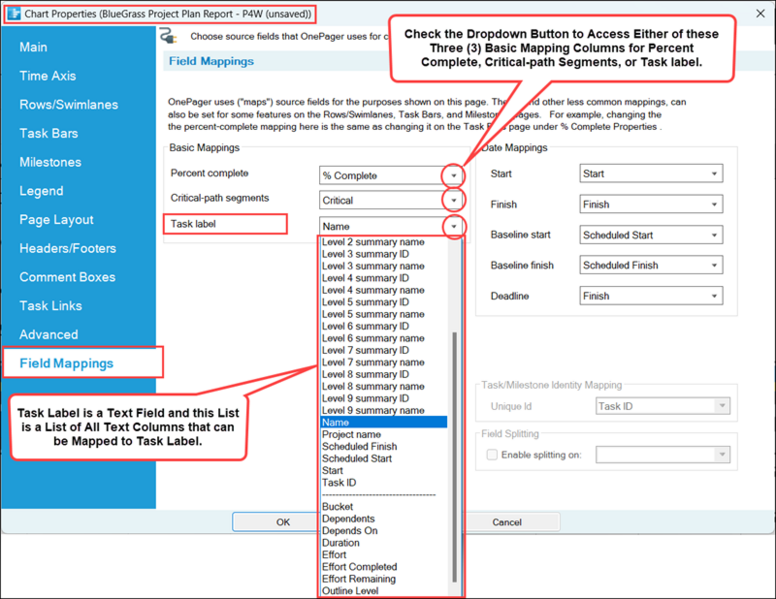
Task: Enable splitting on checkbox
Action: pyautogui.click(x=492, y=454)
